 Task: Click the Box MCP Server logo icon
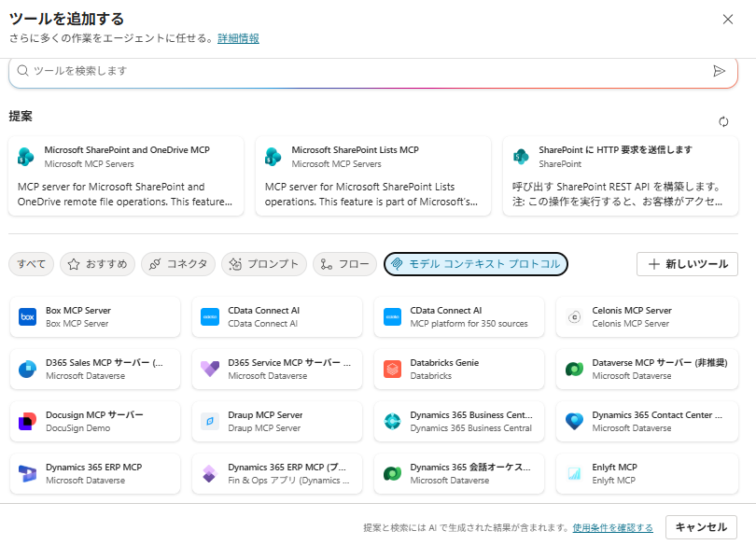(27, 317)
